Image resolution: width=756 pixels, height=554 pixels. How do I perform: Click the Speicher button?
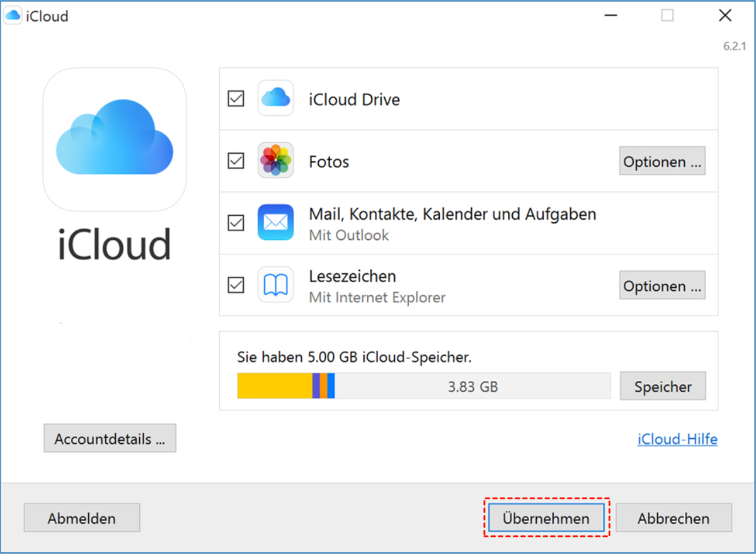point(663,386)
